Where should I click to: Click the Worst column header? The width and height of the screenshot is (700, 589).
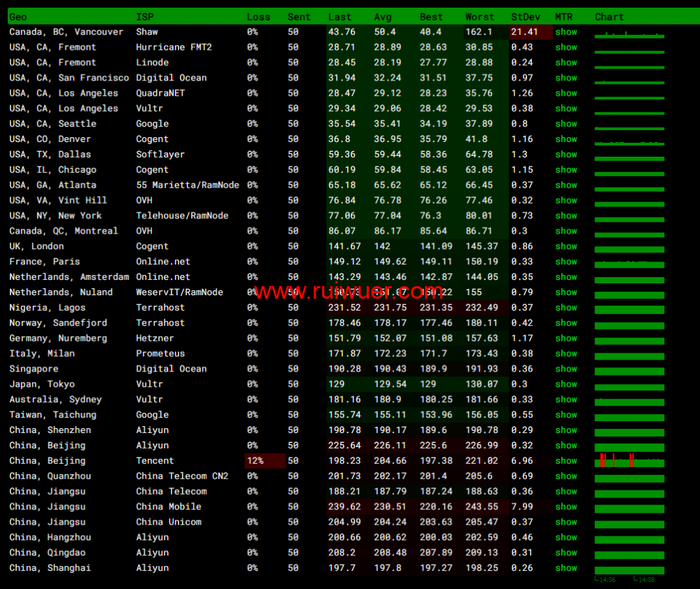pos(479,17)
